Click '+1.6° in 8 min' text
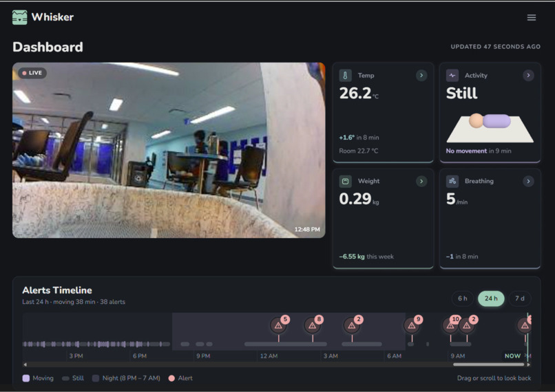Viewport: 555px width, 392px height. pos(359,138)
